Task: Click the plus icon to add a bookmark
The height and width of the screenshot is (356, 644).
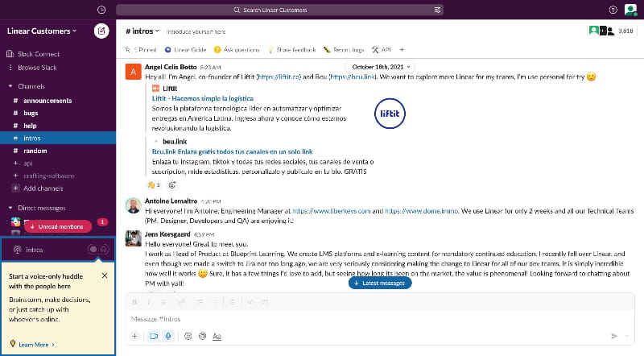Action: point(402,50)
